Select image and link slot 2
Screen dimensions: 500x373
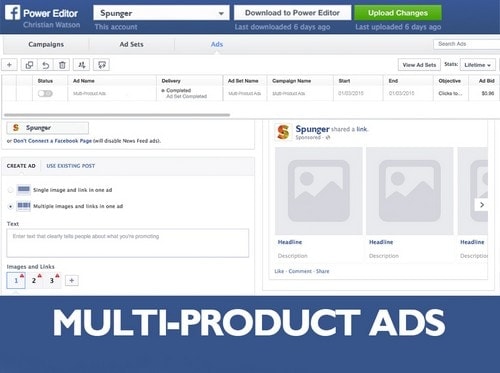(34, 280)
